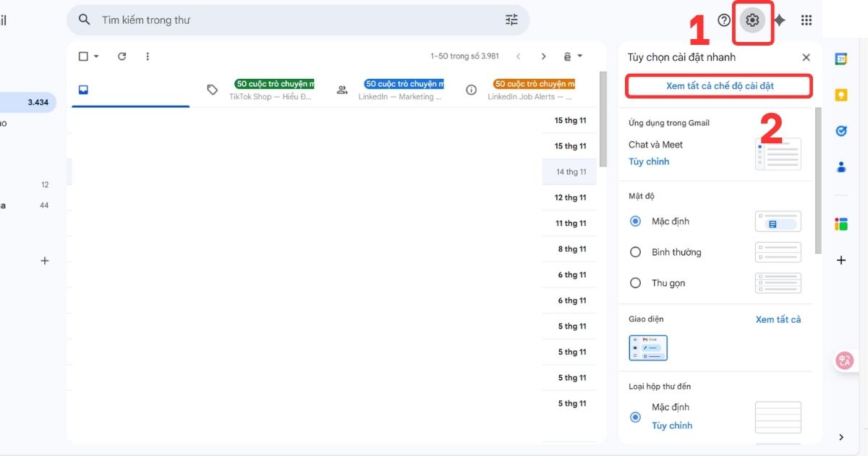Open Google Keep notes panel

click(841, 94)
